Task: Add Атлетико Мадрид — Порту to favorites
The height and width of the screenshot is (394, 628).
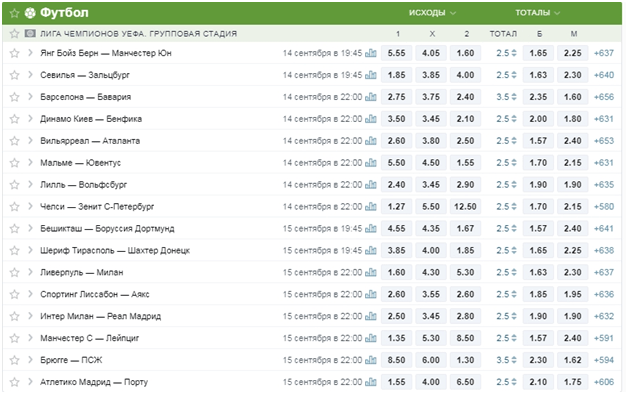Action: 14,382
